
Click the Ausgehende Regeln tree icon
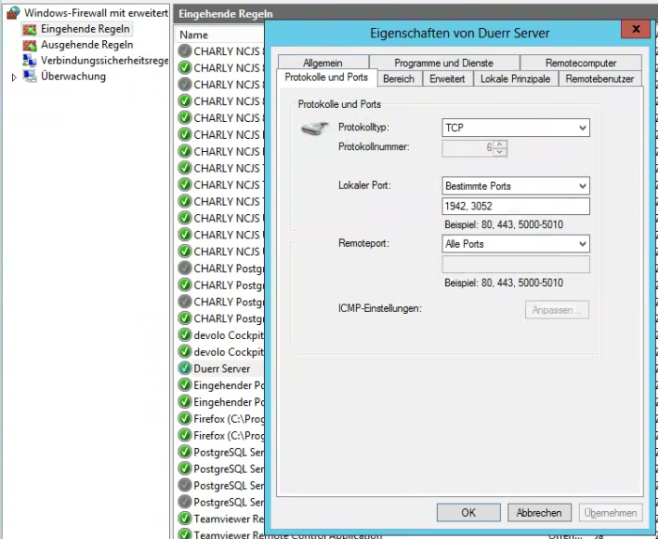tap(30, 45)
